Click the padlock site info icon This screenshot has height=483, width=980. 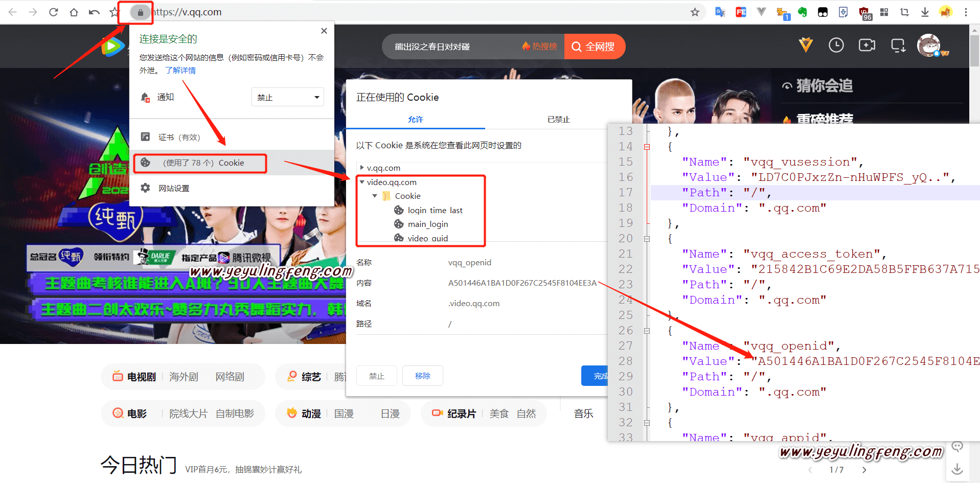tap(140, 12)
